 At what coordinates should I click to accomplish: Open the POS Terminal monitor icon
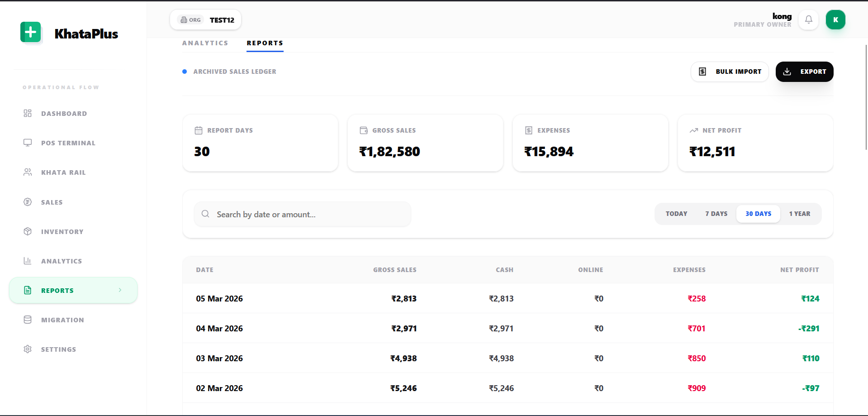tap(28, 143)
